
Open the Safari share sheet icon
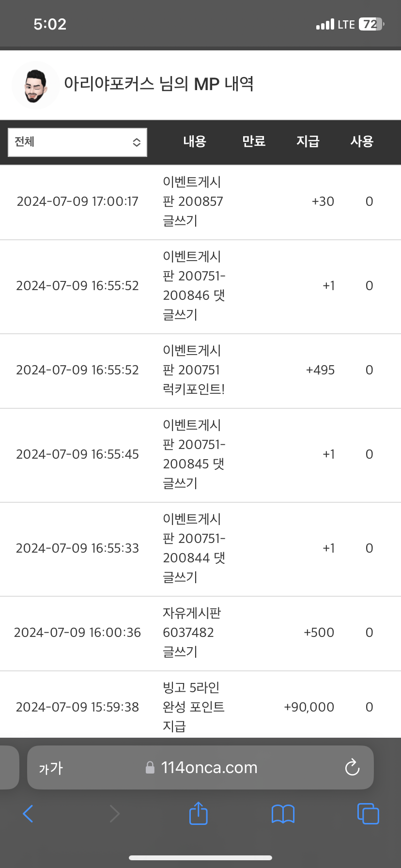pyautogui.click(x=199, y=813)
